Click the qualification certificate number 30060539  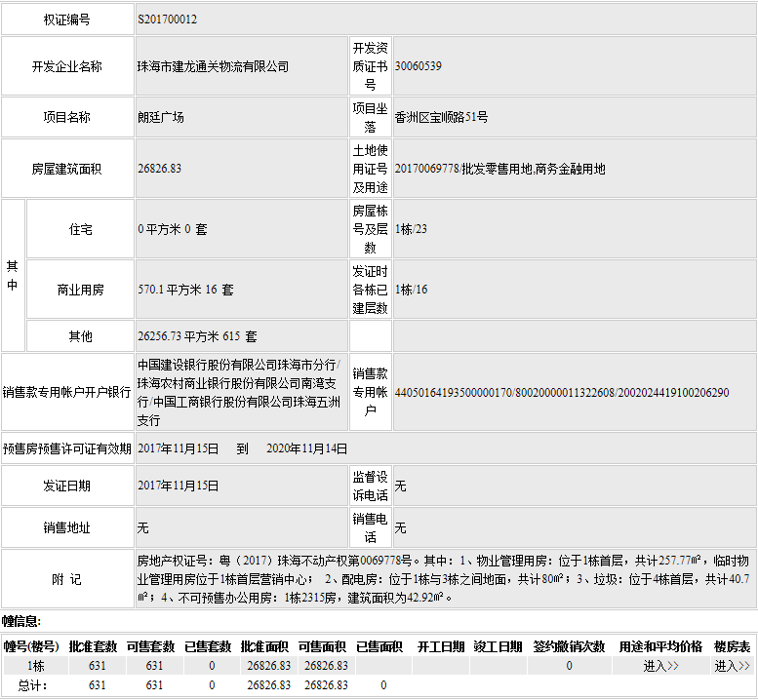(x=419, y=66)
